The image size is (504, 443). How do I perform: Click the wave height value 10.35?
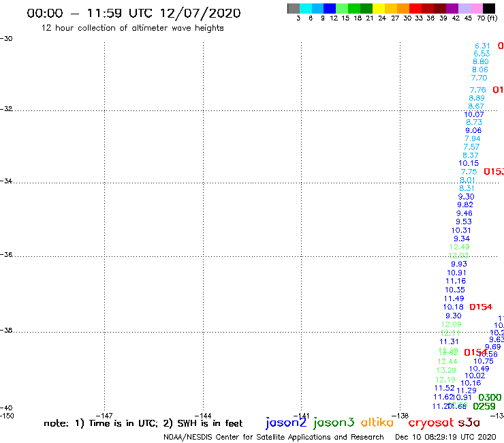pos(455,290)
